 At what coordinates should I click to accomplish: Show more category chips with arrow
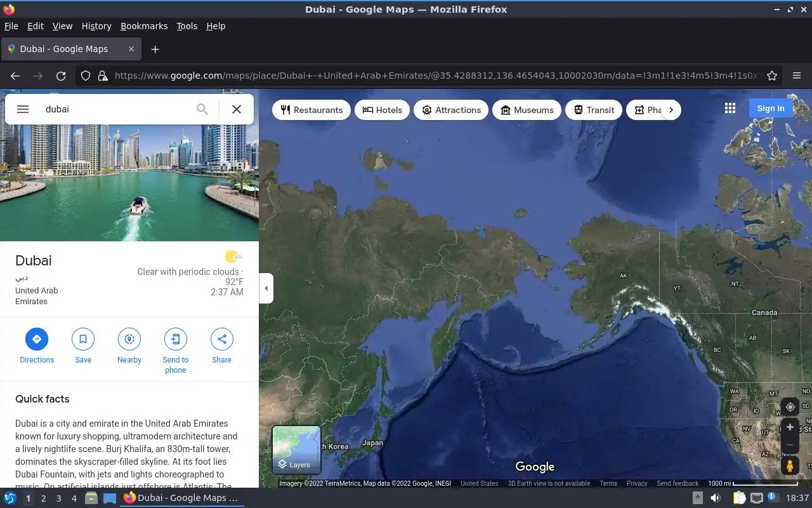click(671, 110)
